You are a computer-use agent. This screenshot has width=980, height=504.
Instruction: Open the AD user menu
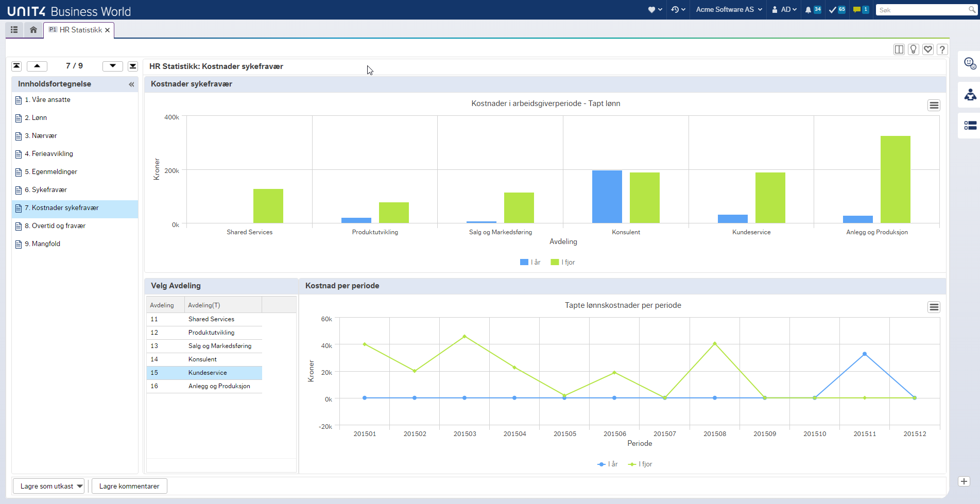784,9
